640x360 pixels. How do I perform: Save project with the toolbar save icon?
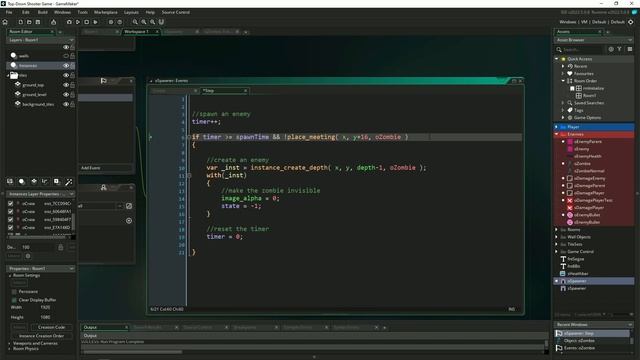click(x=38, y=22)
